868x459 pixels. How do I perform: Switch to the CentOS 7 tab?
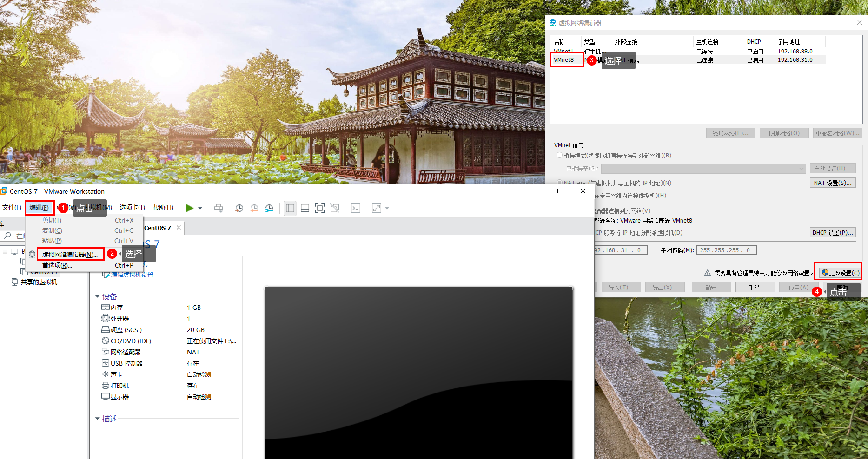point(158,228)
